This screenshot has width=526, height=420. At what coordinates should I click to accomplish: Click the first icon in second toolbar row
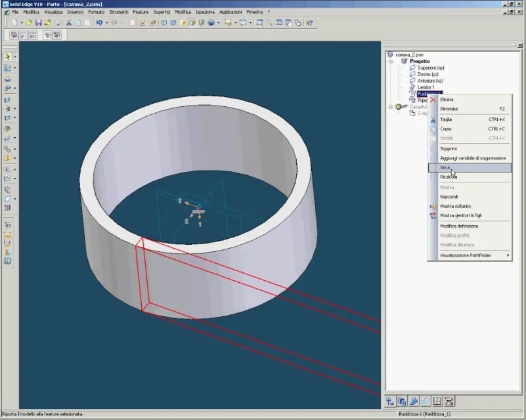tap(14, 35)
